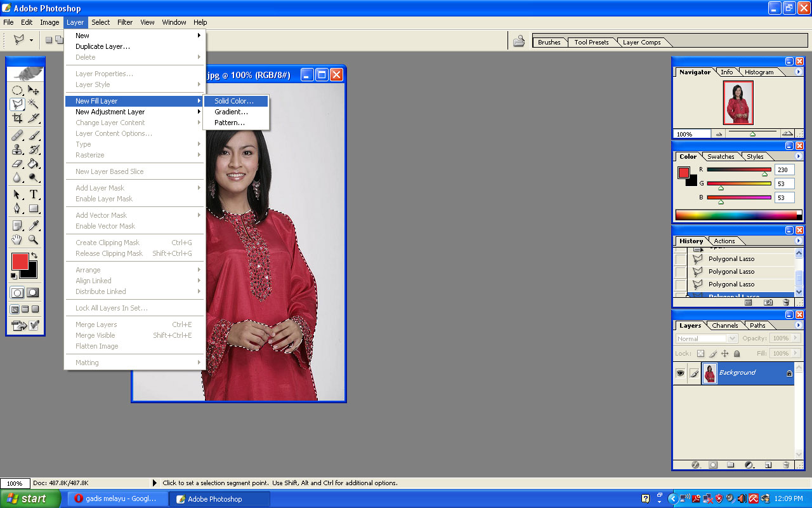Select the Paint Bucket tool
The image size is (812, 508).
(34, 163)
